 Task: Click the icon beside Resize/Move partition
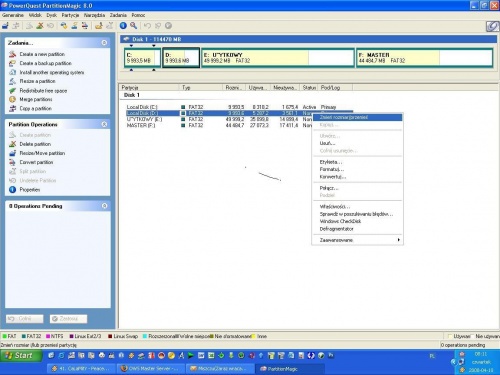12,153
